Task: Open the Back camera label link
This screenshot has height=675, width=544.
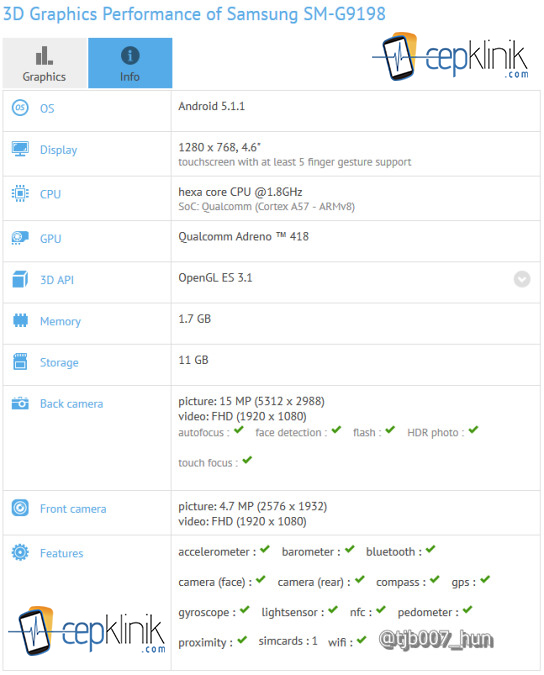Action: (71, 404)
